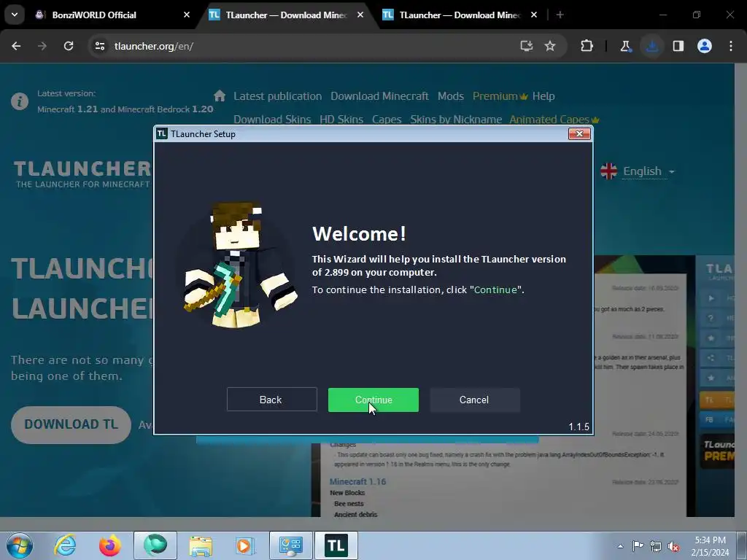
Task: Open the Action Center flag icon
Action: pyautogui.click(x=638, y=545)
